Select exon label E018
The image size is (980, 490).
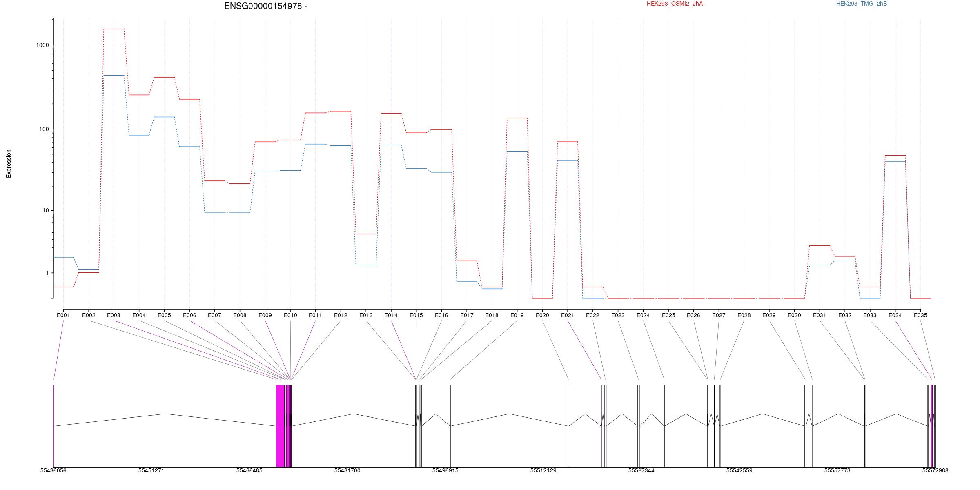tap(492, 315)
